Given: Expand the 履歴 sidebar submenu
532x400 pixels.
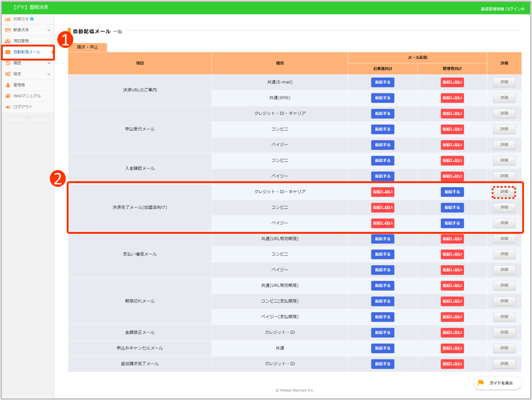Looking at the screenshot, I should click(49, 63).
